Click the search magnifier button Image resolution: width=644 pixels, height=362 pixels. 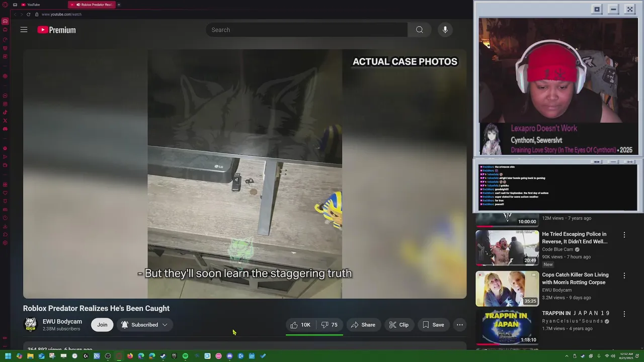(x=419, y=30)
